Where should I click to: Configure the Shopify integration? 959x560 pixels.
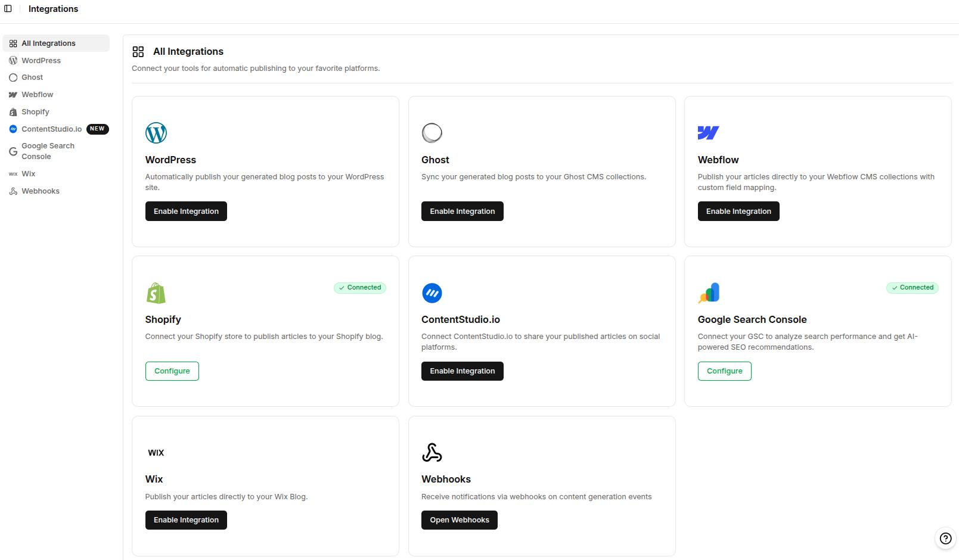(x=172, y=371)
